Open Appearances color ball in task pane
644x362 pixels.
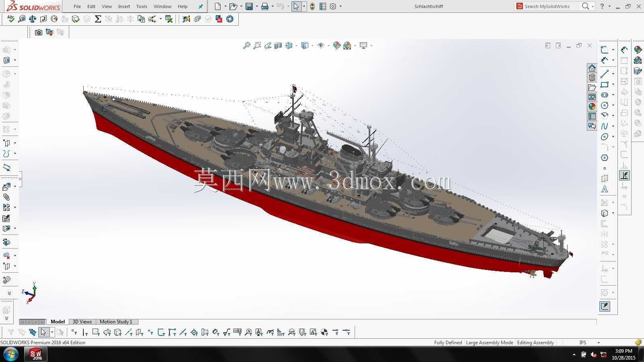pos(592,107)
